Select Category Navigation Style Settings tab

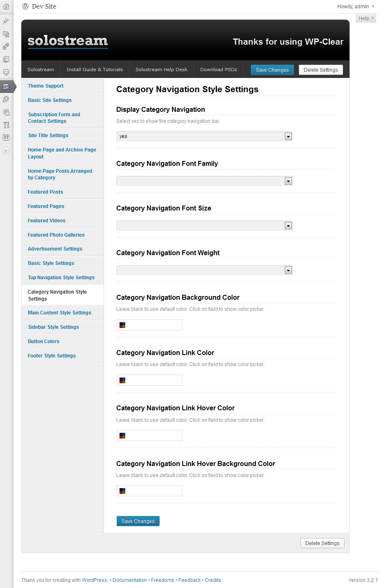(x=63, y=295)
